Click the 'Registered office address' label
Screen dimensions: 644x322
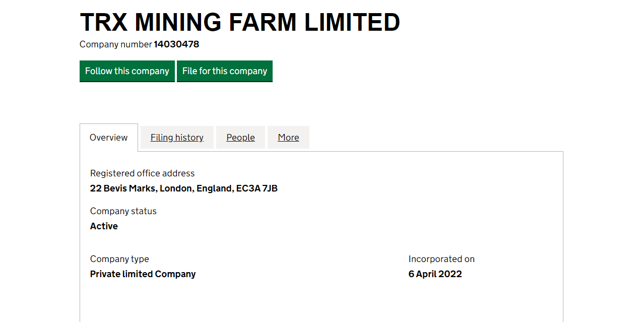click(142, 173)
